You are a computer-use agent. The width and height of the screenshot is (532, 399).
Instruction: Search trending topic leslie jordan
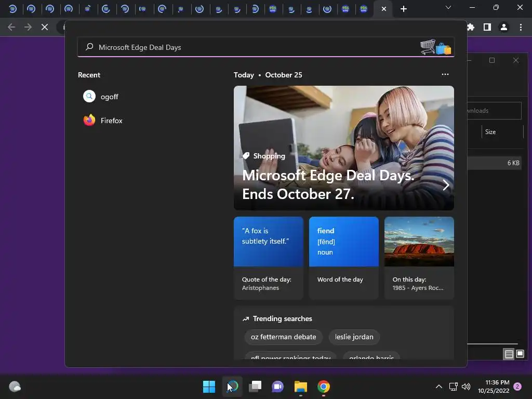(354, 337)
